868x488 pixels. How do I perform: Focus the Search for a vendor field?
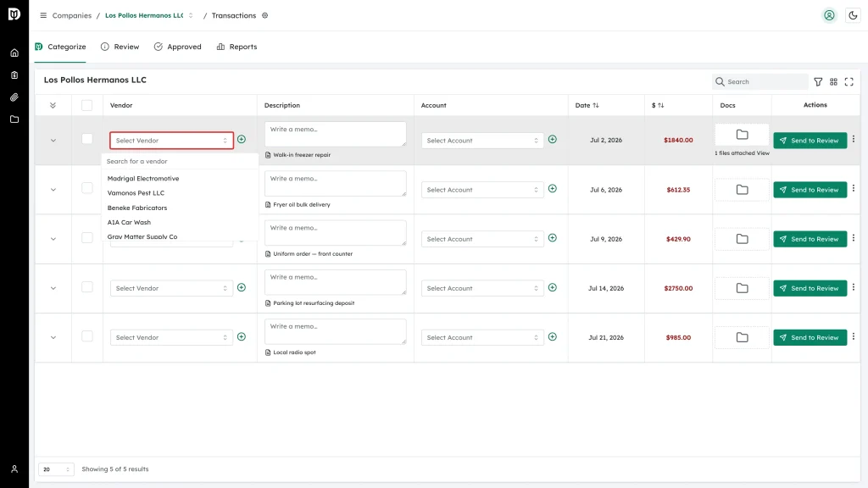pos(180,162)
